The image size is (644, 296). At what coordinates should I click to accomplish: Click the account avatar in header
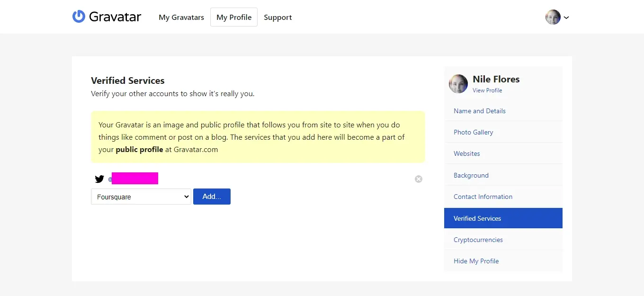tap(553, 18)
